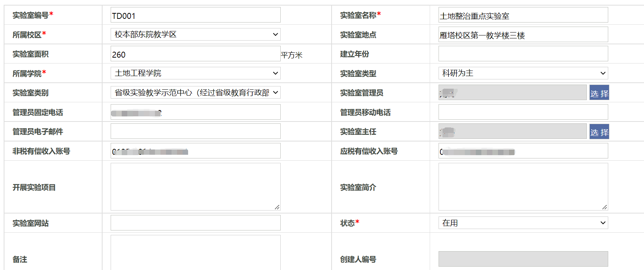
Task: Click the 管理员电子邮件 input field
Action: (195, 131)
